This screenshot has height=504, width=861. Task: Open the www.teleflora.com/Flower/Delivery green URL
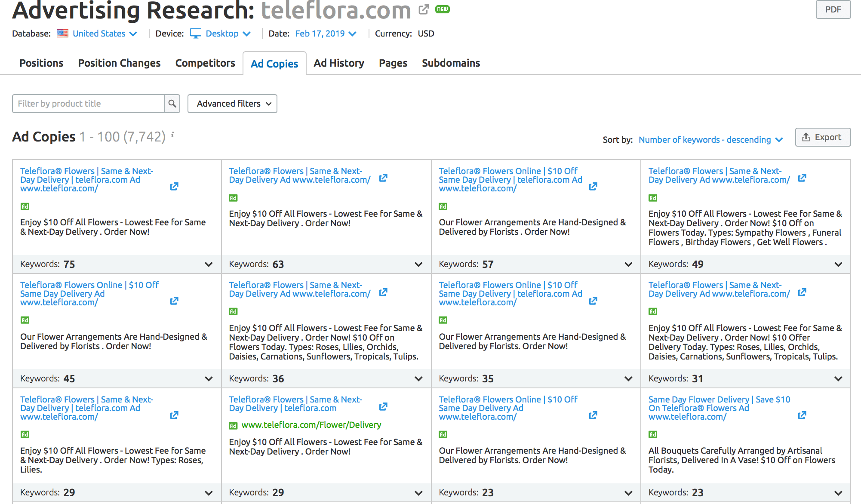pos(311,425)
